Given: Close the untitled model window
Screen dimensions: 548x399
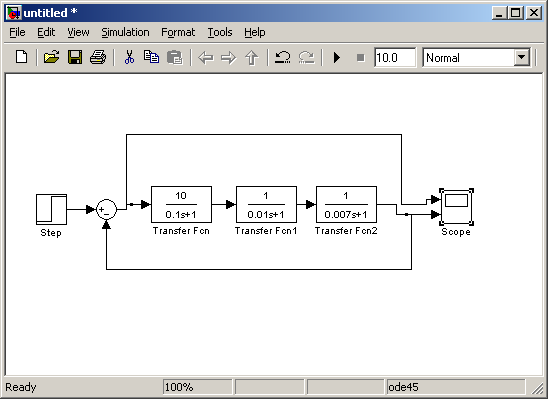Looking at the screenshot, I should click(534, 13).
